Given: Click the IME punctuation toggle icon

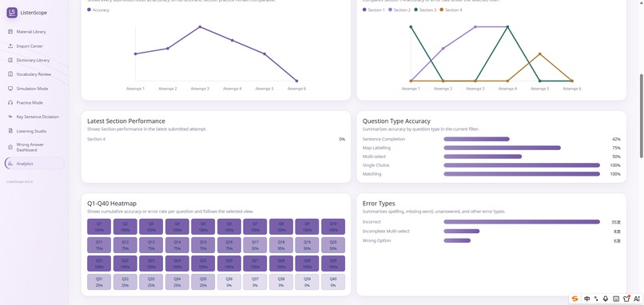Looking at the screenshot, I should 596,299.
